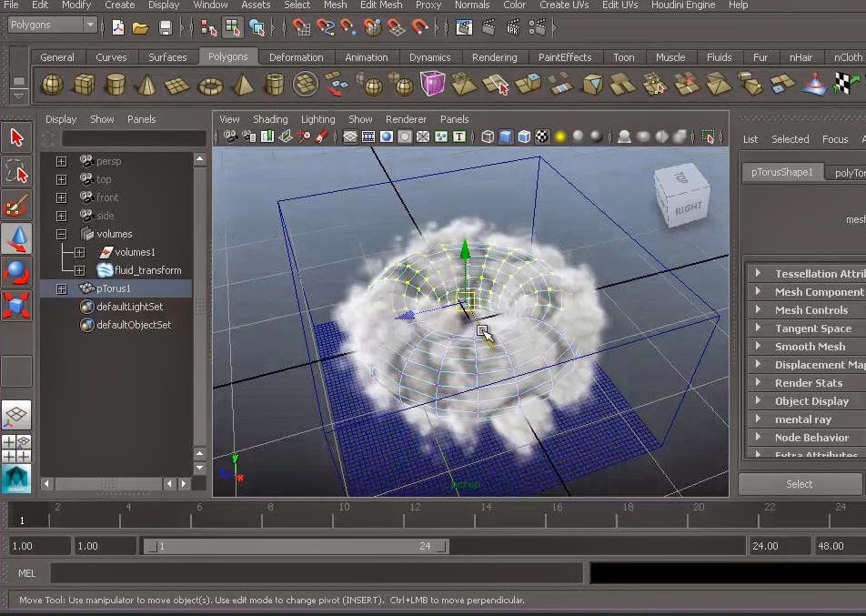Select the polygon cone shelf icon
This screenshot has height=616, width=866.
(x=146, y=86)
